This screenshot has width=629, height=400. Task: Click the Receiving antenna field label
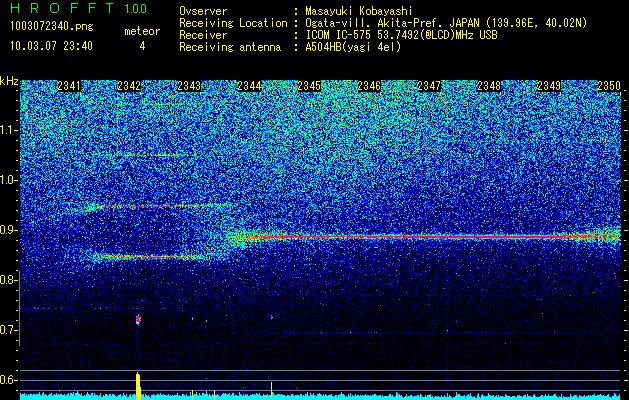[x=230, y=47]
